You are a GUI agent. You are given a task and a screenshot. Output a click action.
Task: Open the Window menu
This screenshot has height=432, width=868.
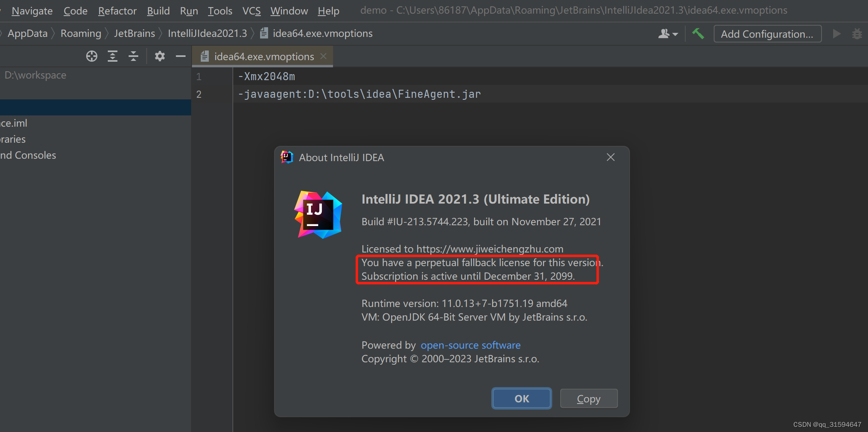point(289,11)
